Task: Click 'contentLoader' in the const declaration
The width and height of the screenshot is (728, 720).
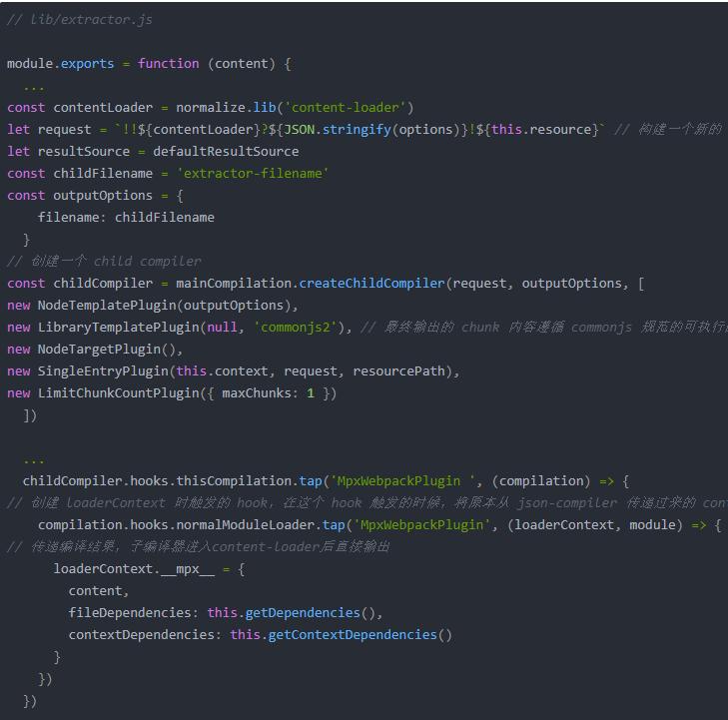Action: coord(103,108)
